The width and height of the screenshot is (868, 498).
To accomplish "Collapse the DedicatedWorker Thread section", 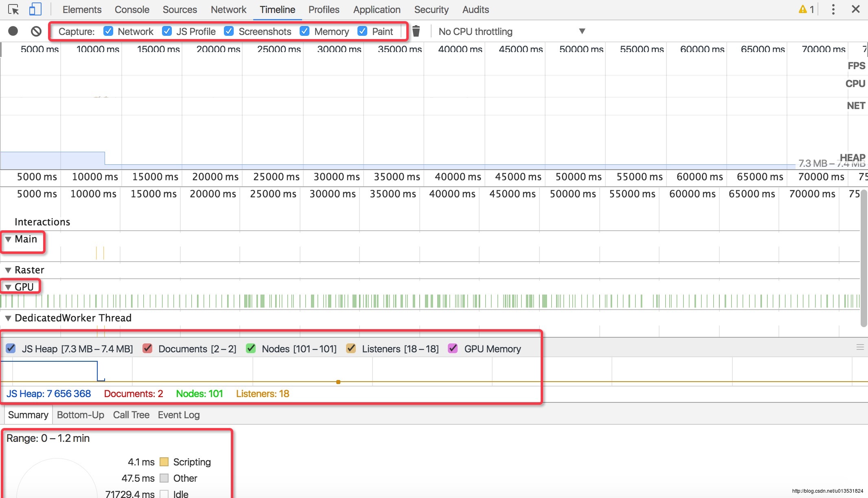I will click(x=8, y=318).
